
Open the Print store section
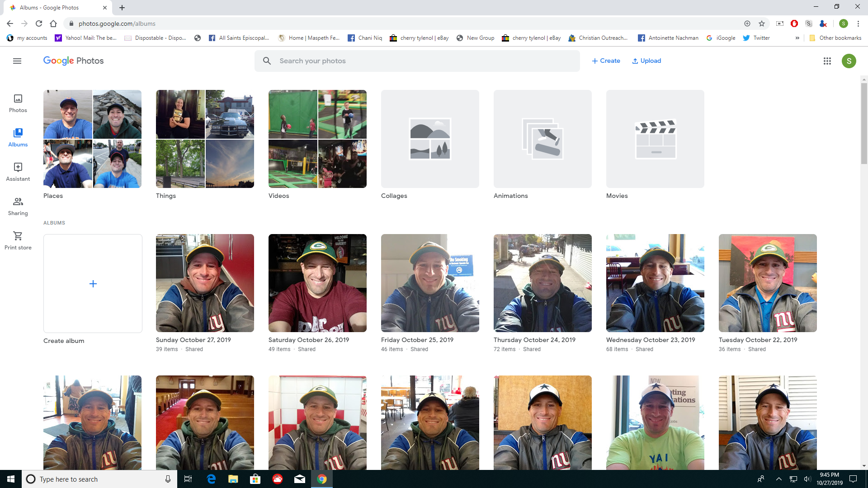point(18,240)
